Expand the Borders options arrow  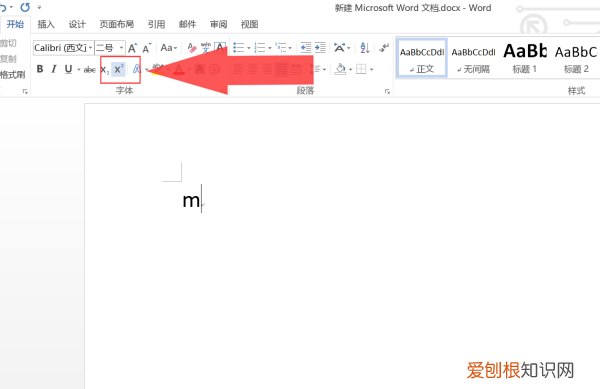pos(372,69)
